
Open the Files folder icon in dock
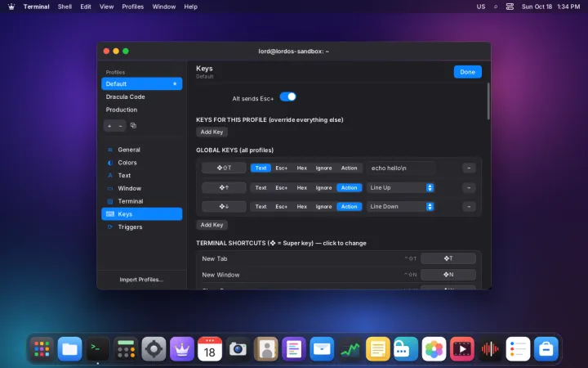(x=69, y=349)
